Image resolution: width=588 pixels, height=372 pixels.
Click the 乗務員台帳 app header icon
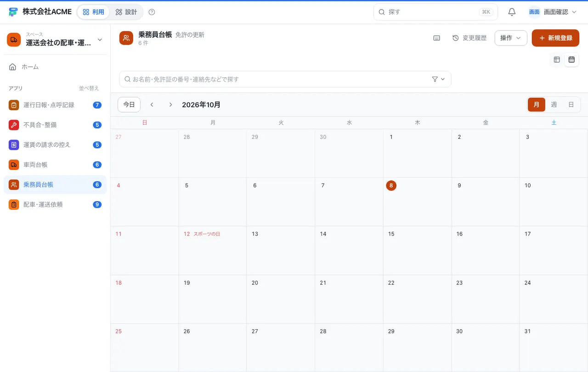click(126, 38)
